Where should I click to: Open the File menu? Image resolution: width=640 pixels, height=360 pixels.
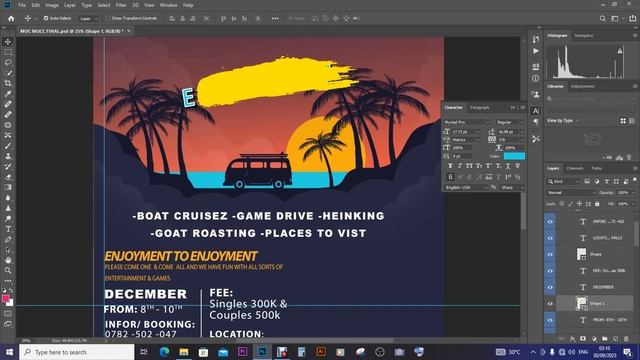22,5
